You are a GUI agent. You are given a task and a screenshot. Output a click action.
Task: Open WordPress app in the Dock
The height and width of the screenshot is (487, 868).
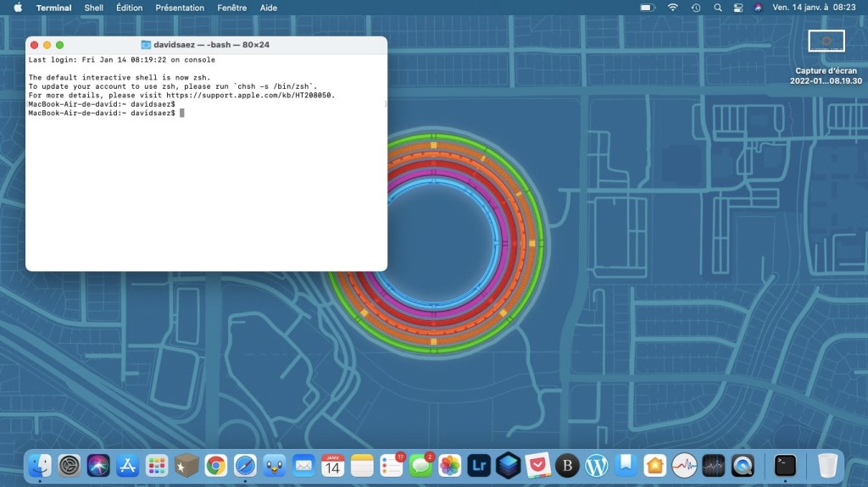(597, 465)
